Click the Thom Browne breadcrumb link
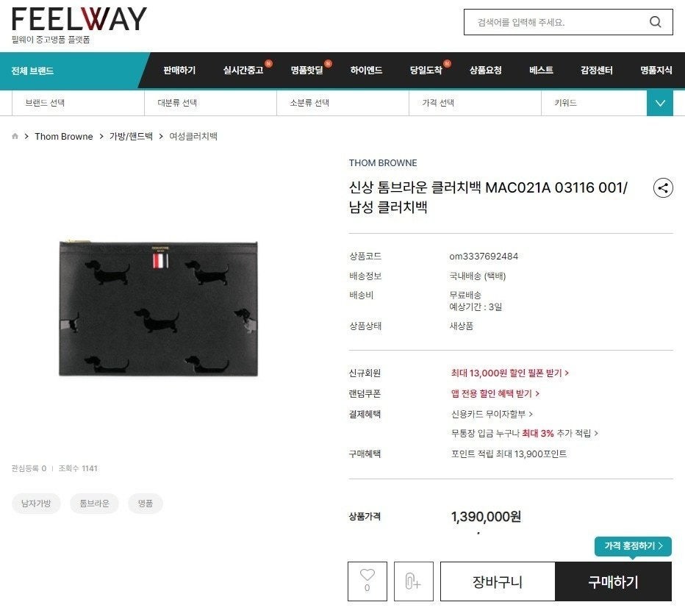 click(64, 136)
